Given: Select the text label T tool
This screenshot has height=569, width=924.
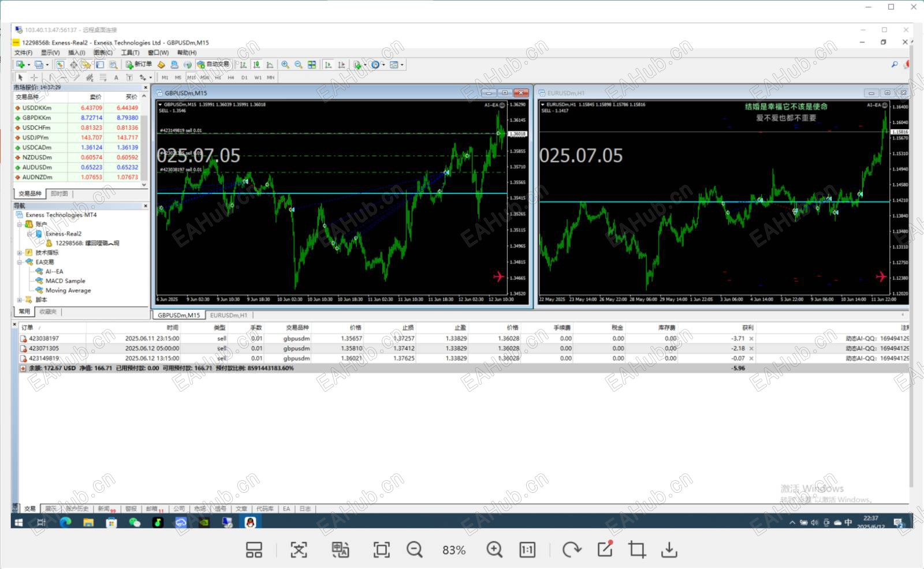Looking at the screenshot, I should click(129, 77).
